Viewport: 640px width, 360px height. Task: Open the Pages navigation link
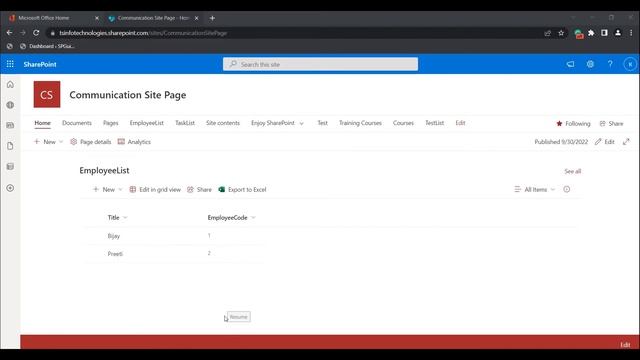pyautogui.click(x=111, y=123)
